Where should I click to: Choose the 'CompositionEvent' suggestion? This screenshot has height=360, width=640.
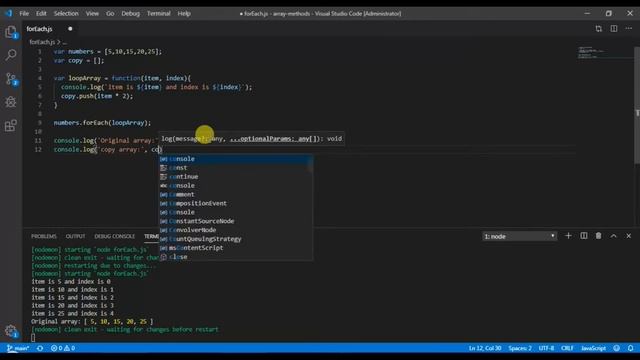[x=236, y=203]
